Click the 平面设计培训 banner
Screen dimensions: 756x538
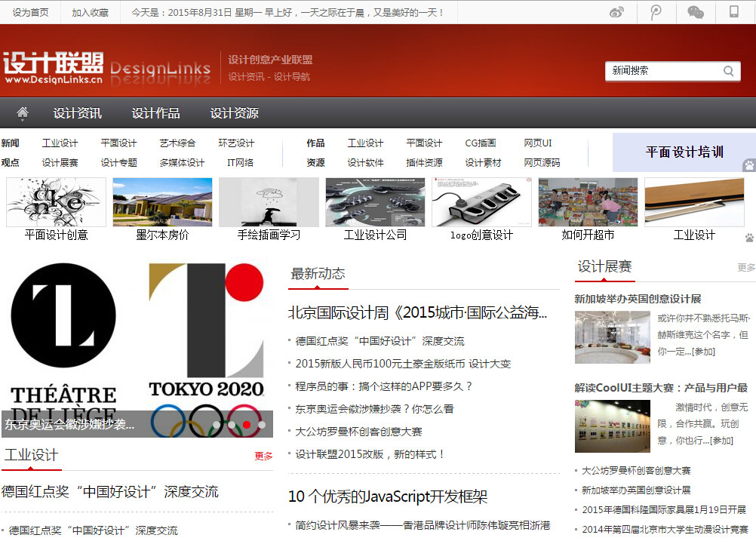[684, 152]
